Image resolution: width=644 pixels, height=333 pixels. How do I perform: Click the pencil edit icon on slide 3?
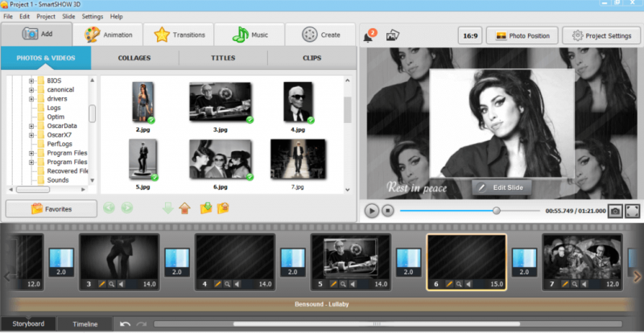pos(102,284)
